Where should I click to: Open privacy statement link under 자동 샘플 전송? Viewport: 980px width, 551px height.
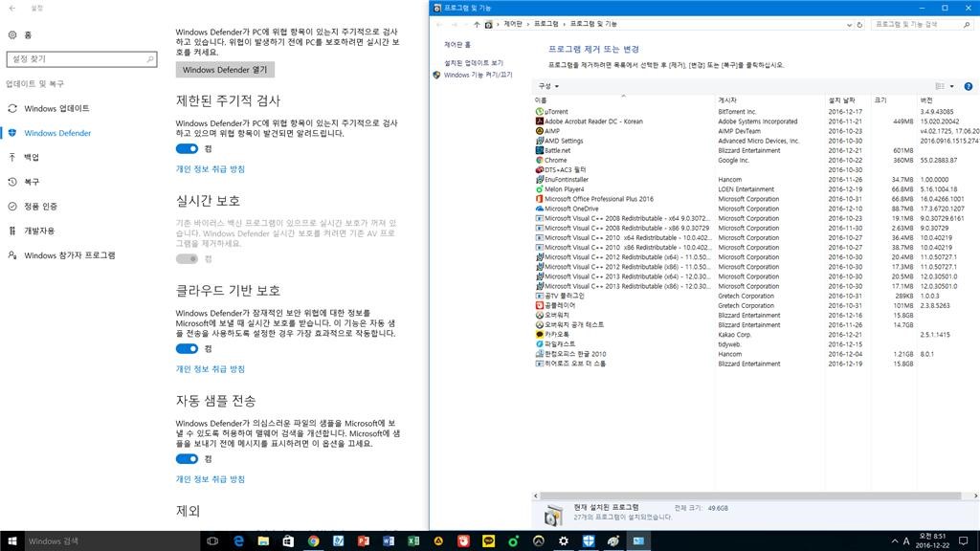pos(210,479)
